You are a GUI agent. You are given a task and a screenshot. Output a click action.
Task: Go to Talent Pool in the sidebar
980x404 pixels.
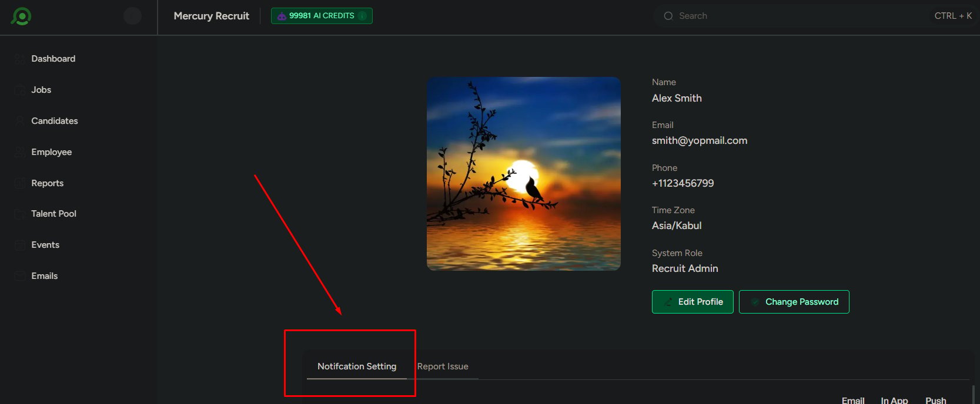click(x=53, y=214)
